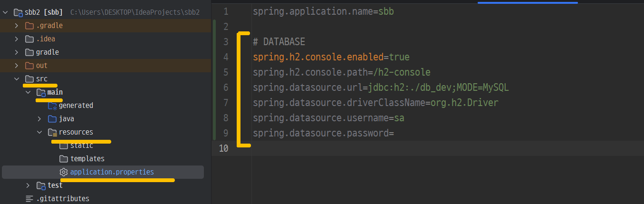This screenshot has width=644, height=204.
Task: Expand the test folder
Action: point(28,185)
